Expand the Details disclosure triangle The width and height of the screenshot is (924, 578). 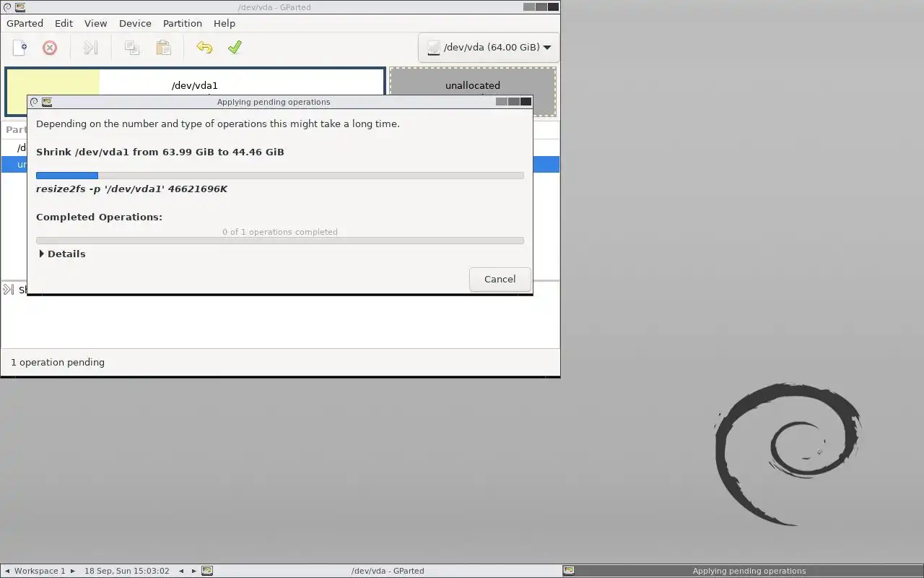(42, 254)
